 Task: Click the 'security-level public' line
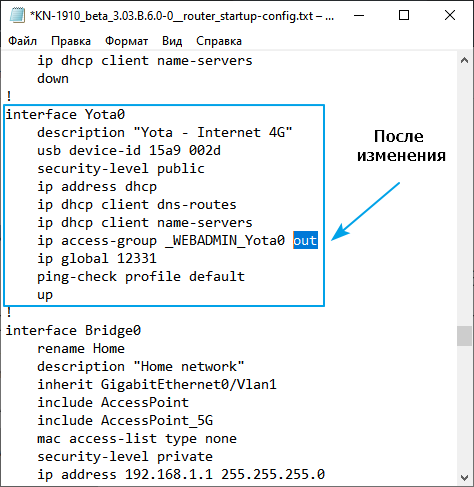pyautogui.click(x=121, y=169)
